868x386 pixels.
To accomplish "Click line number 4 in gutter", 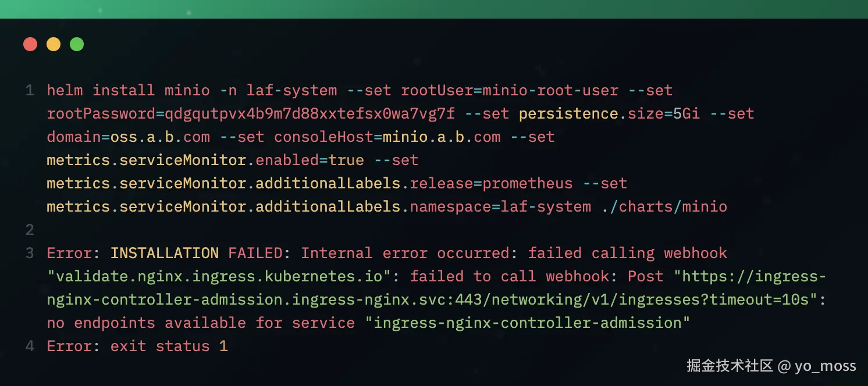I will tap(30, 346).
